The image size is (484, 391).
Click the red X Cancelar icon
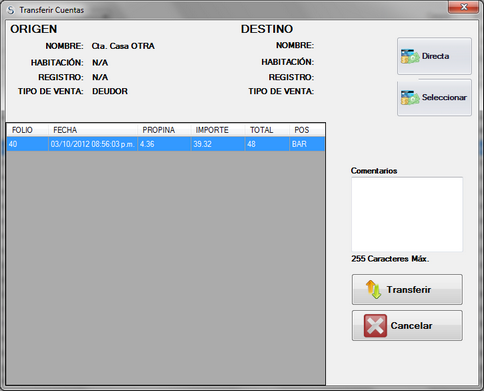coord(375,326)
